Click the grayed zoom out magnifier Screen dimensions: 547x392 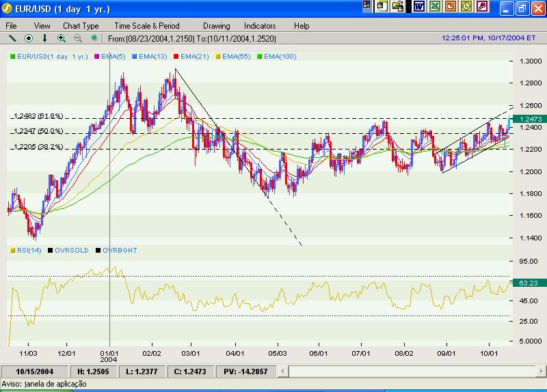[x=77, y=38]
